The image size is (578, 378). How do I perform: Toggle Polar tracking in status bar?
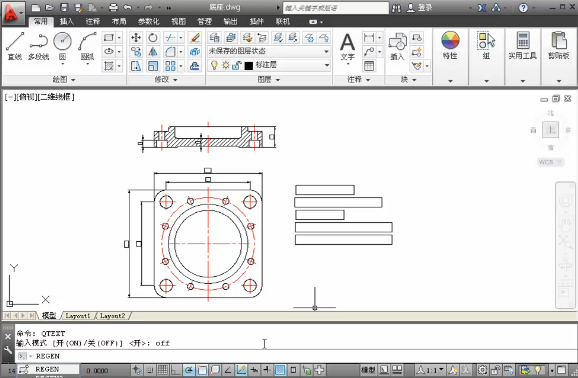[189, 370]
